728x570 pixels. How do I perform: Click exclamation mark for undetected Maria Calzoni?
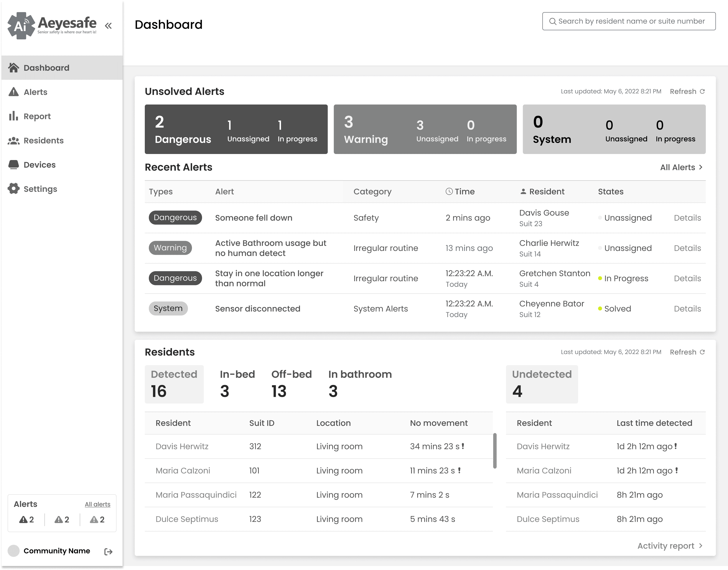point(677,470)
